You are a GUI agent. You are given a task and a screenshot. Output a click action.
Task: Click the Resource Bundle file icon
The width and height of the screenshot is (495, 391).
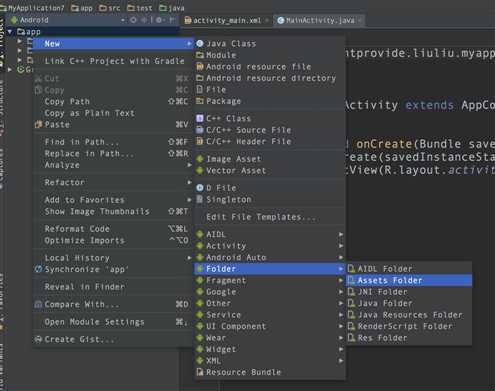coord(200,372)
